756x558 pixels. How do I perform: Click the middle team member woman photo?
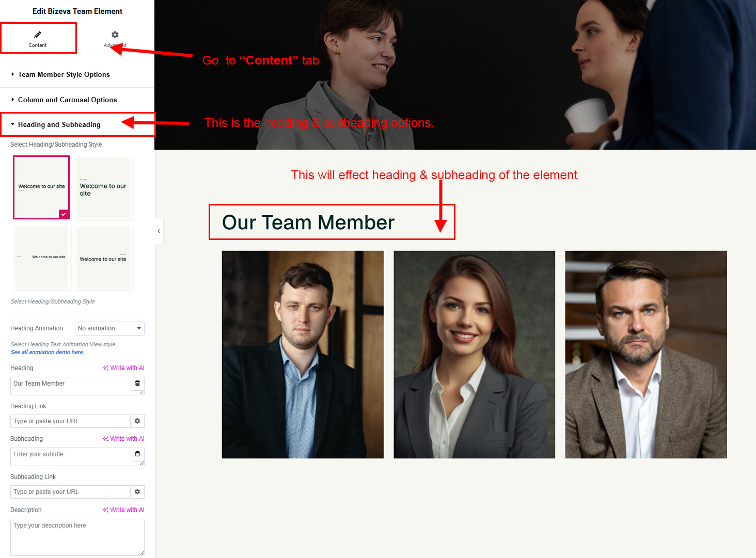pyautogui.click(x=474, y=355)
